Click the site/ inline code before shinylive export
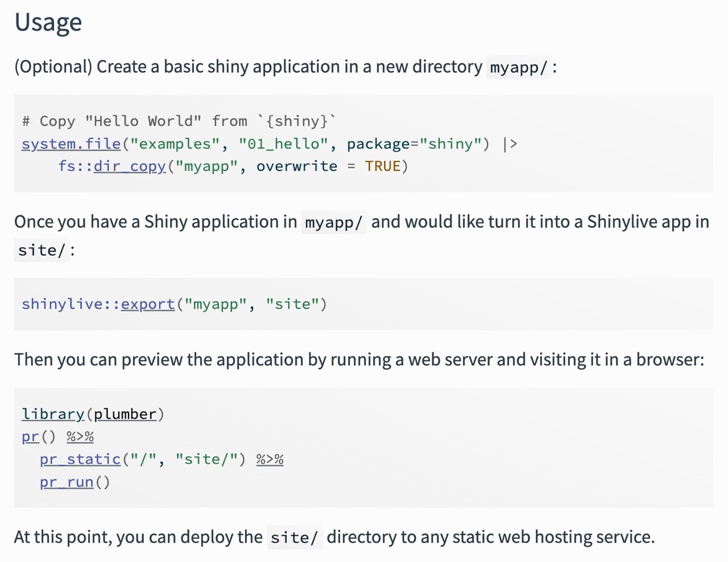Image resolution: width=728 pixels, height=562 pixels. point(41,251)
